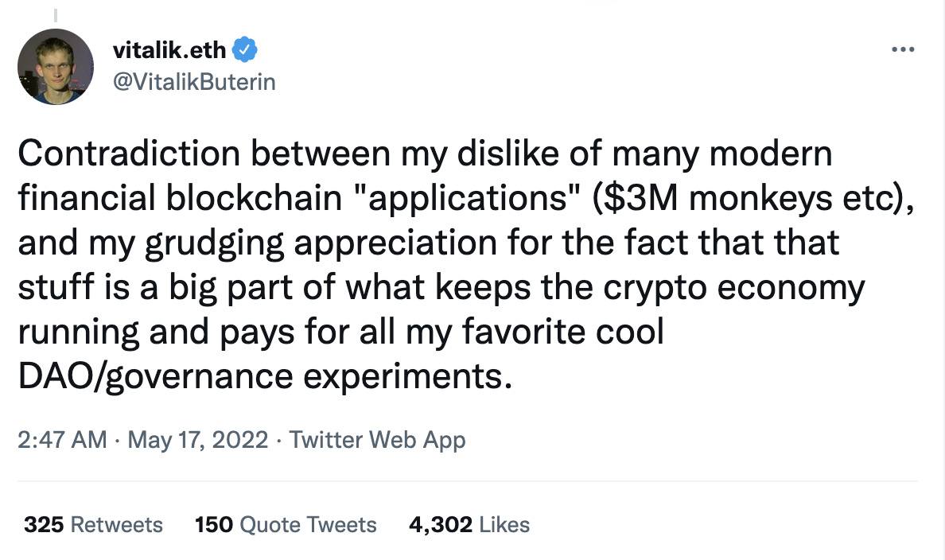View the 4,302 Likes list

click(x=469, y=525)
